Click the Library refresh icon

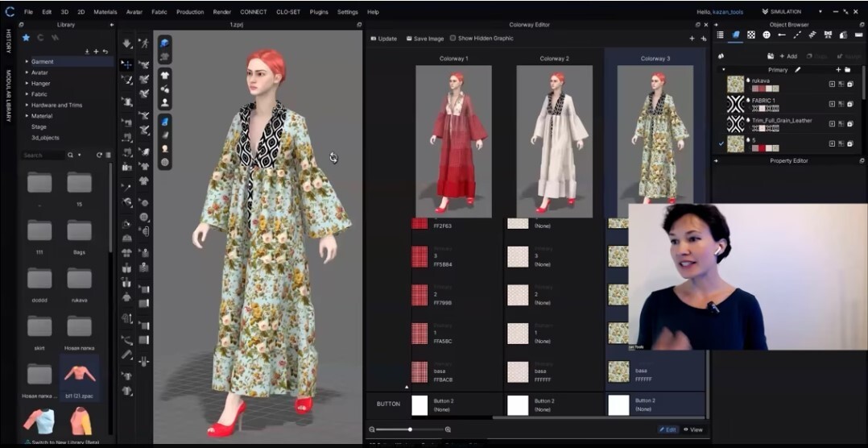99,155
